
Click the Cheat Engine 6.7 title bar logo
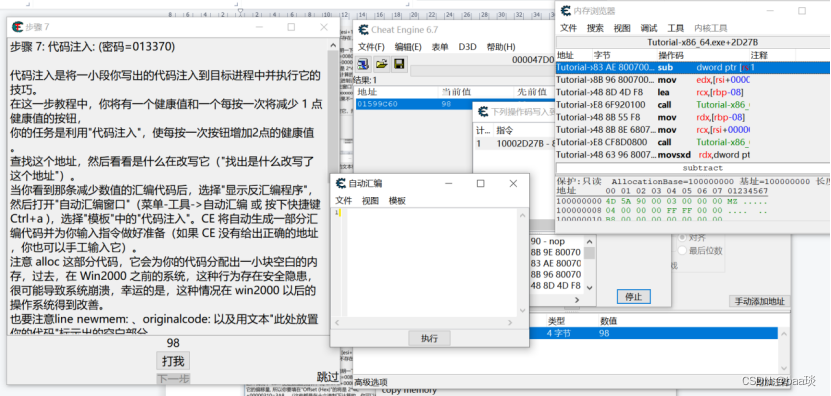[x=364, y=30]
